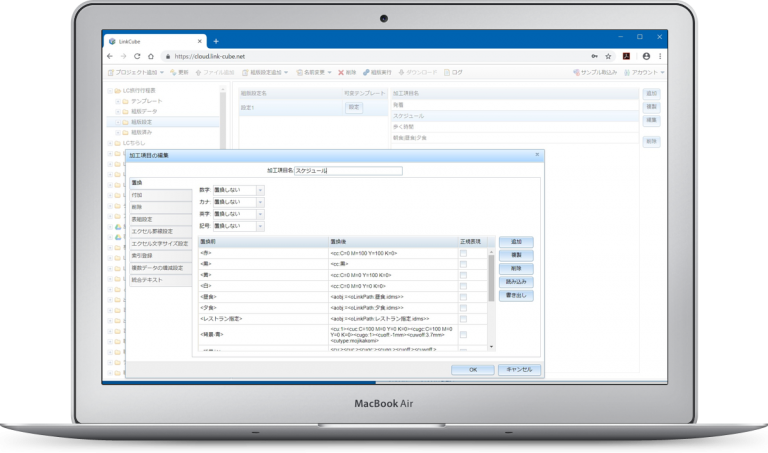Select エクセル文字サイズ設定 tab
The image size is (768, 453).
coord(158,243)
